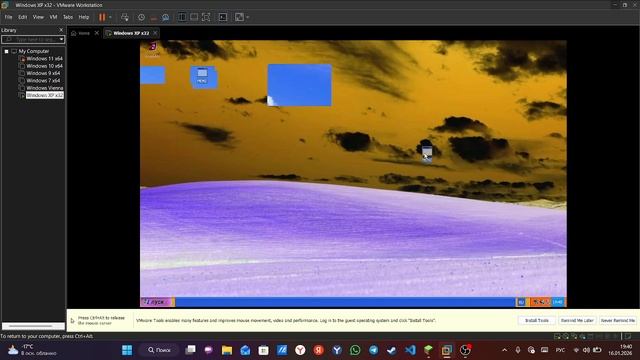Close the Windows XP x32 tab
640x360 pixels.
(155, 33)
